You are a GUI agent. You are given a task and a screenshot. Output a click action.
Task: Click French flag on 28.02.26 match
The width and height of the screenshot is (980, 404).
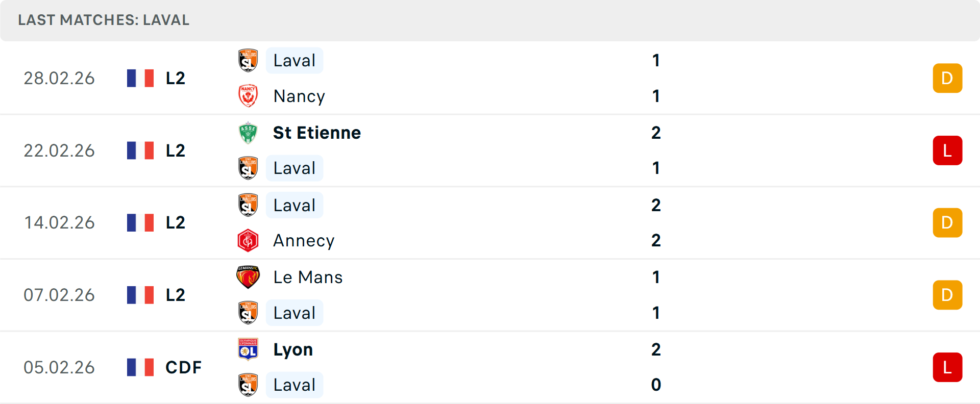(x=140, y=78)
